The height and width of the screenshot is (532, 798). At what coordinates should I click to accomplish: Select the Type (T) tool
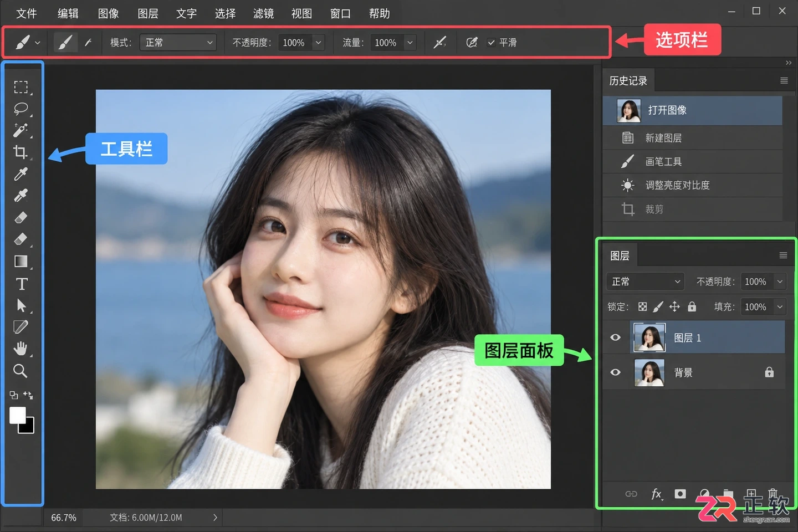(x=22, y=284)
